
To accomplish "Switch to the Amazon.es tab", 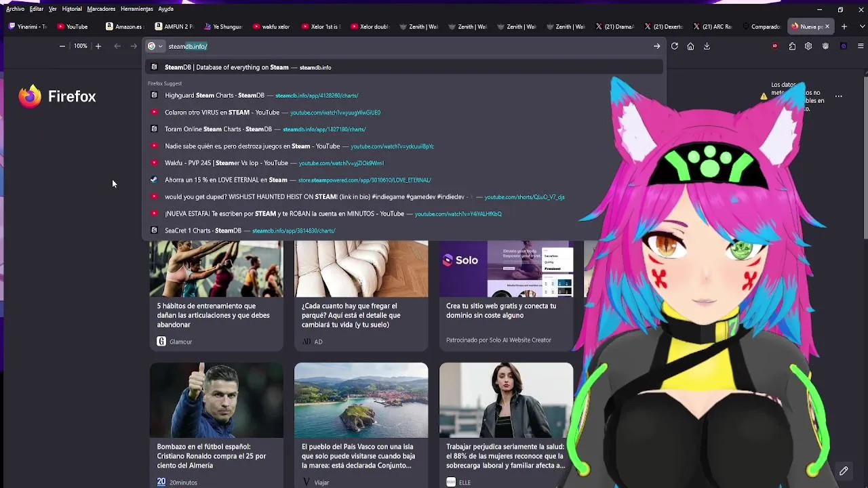I will [125, 26].
